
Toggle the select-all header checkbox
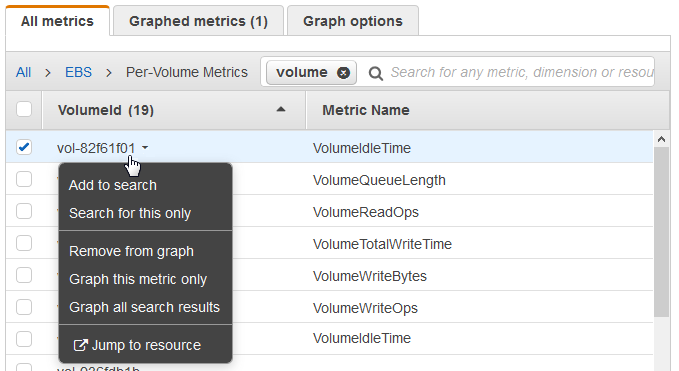click(x=24, y=109)
